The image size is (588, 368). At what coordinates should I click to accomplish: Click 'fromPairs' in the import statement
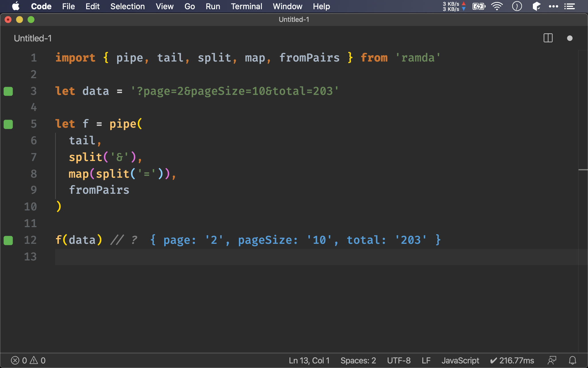pyautogui.click(x=310, y=58)
